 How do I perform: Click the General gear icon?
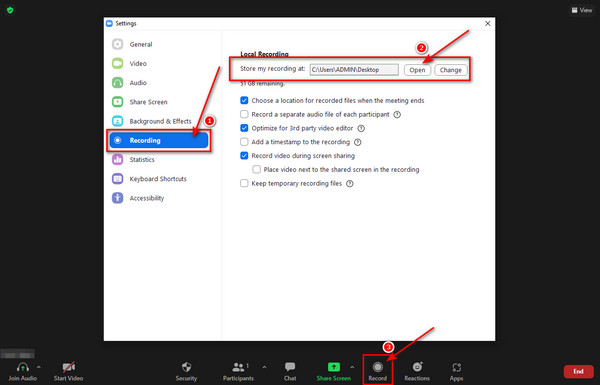(117, 44)
